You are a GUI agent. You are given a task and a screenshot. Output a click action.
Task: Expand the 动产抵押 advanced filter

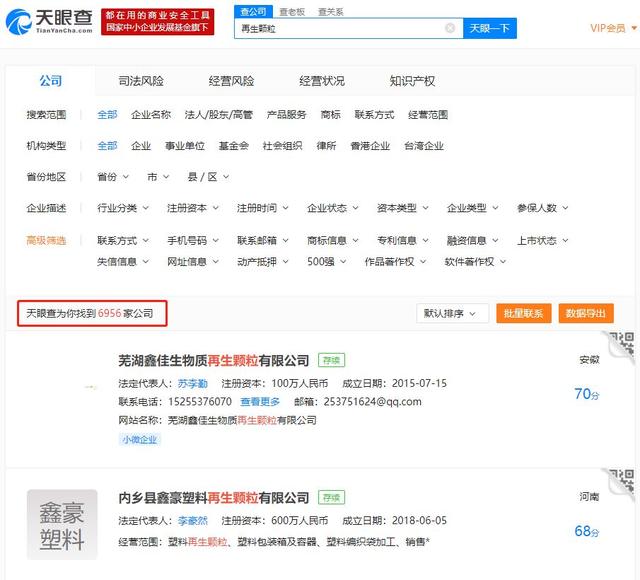(x=263, y=262)
